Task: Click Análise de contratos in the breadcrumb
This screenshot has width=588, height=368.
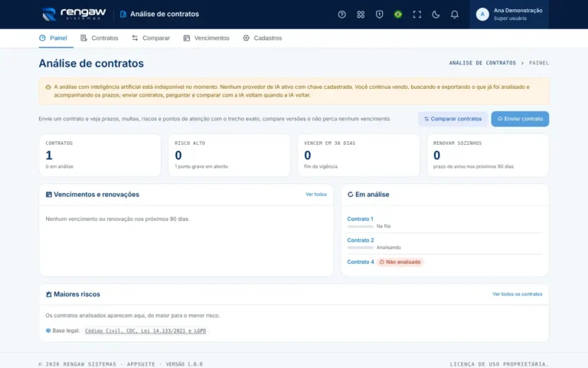Action: 482,63
